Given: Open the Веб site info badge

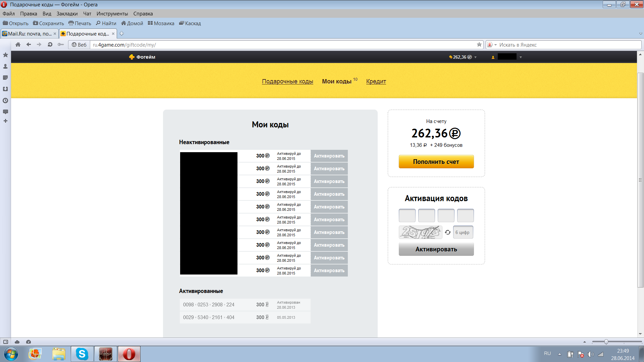Looking at the screenshot, I should point(79,45).
